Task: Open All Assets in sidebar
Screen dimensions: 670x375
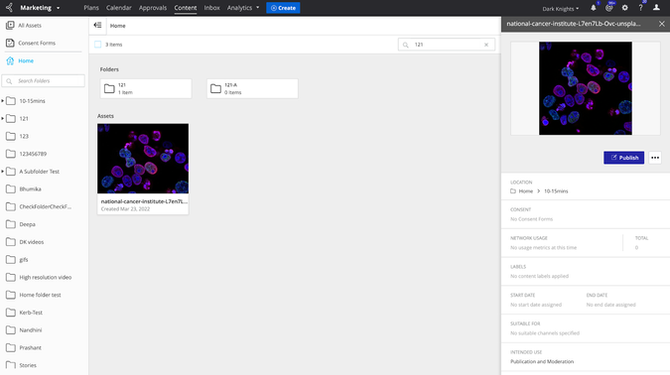Action: [29, 26]
